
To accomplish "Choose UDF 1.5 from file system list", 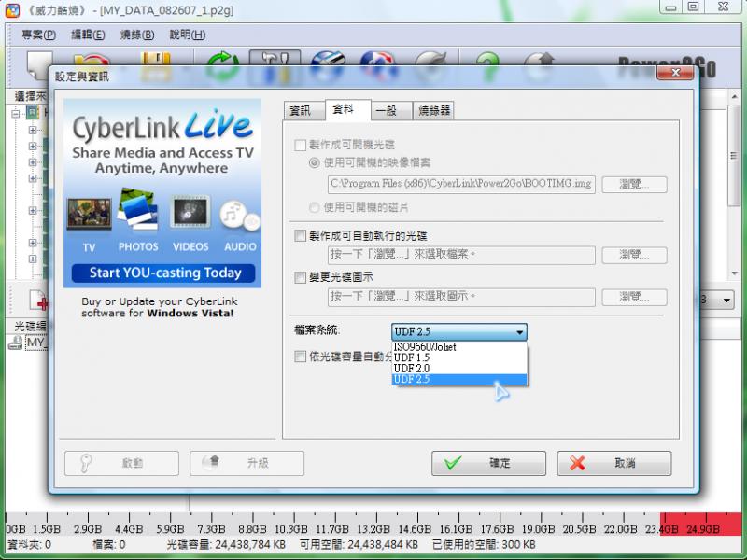I will tap(459, 357).
